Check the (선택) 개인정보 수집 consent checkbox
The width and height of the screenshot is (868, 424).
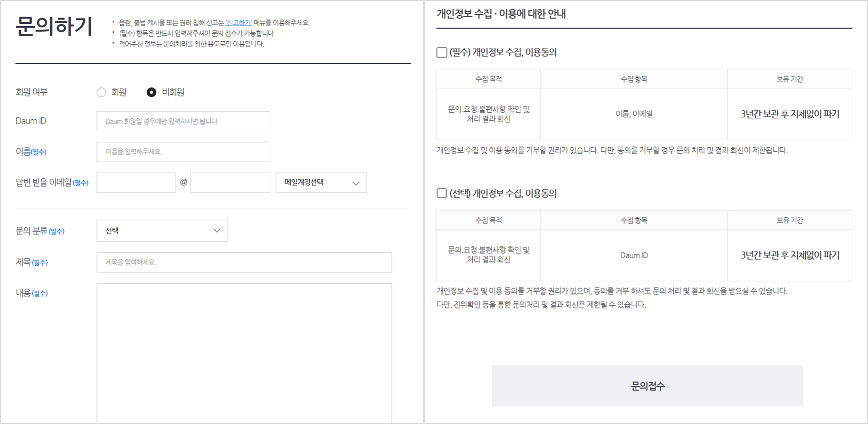click(x=442, y=193)
